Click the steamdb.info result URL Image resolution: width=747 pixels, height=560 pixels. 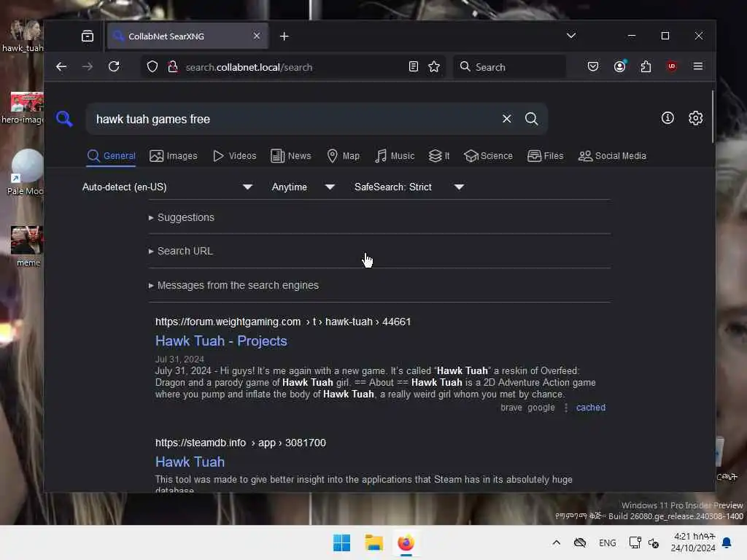tap(241, 443)
